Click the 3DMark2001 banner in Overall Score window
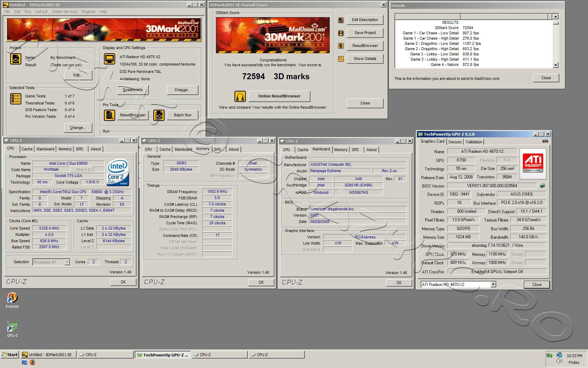This screenshot has width=588, height=368. [273, 35]
